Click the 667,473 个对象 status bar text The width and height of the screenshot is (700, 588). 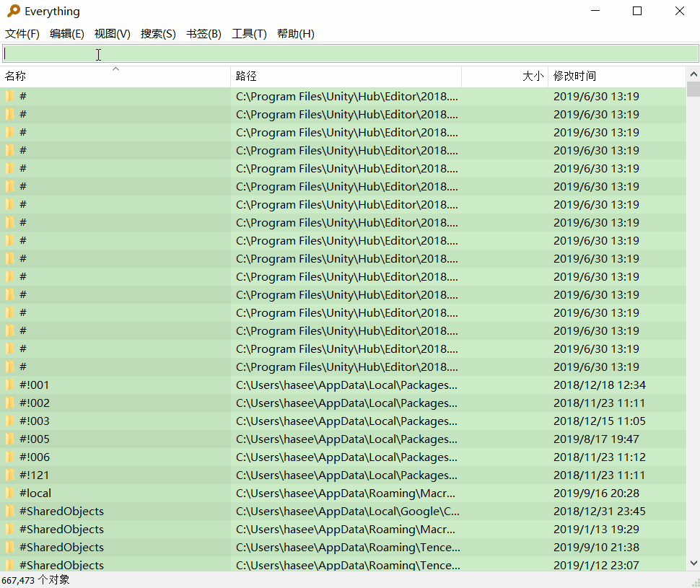pos(35,580)
